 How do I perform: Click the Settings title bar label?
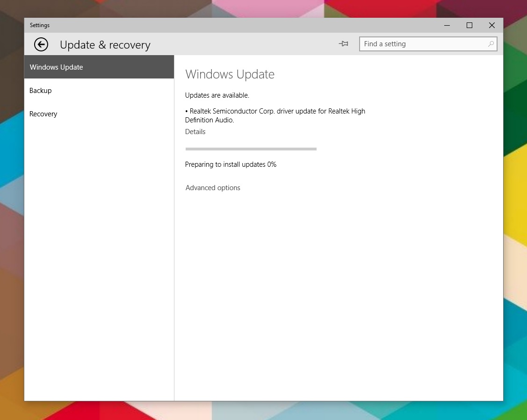pos(40,25)
